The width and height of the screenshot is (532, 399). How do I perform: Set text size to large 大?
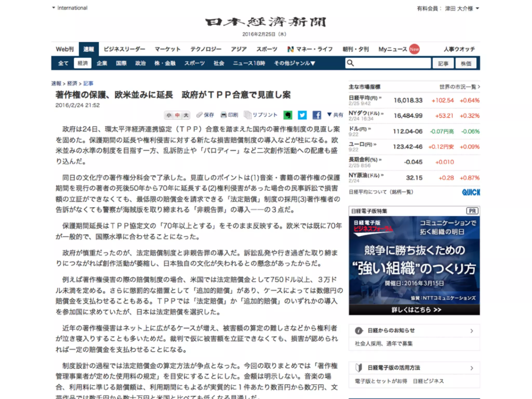(x=186, y=115)
